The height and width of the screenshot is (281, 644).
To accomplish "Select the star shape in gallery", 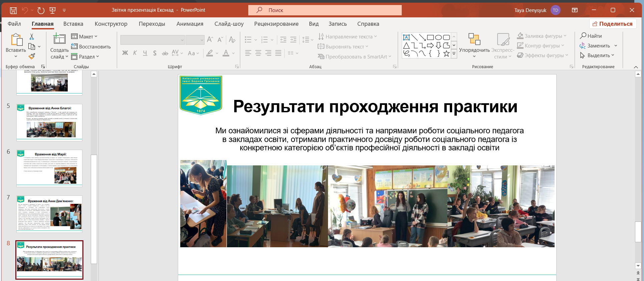I will (x=446, y=53).
